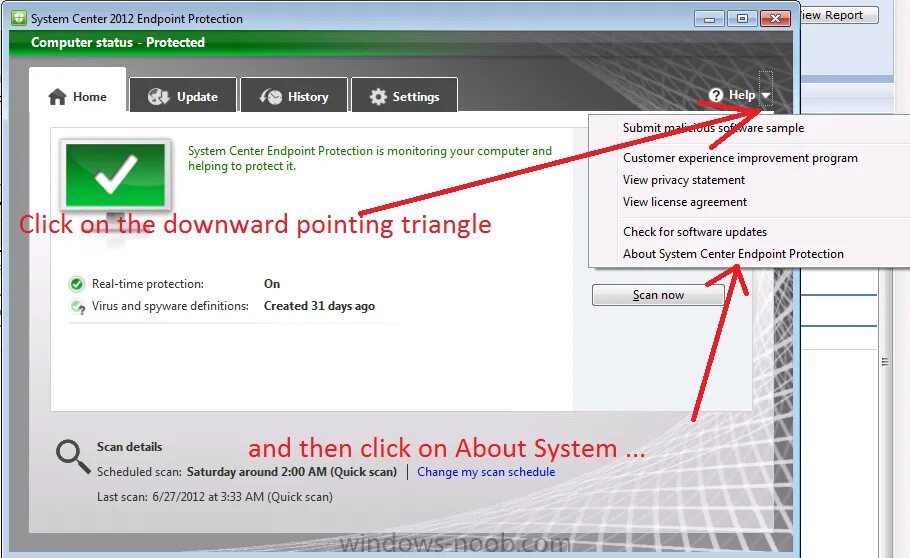Click the View Report button in background window
Viewport: 910px width, 558px height.
point(839,15)
